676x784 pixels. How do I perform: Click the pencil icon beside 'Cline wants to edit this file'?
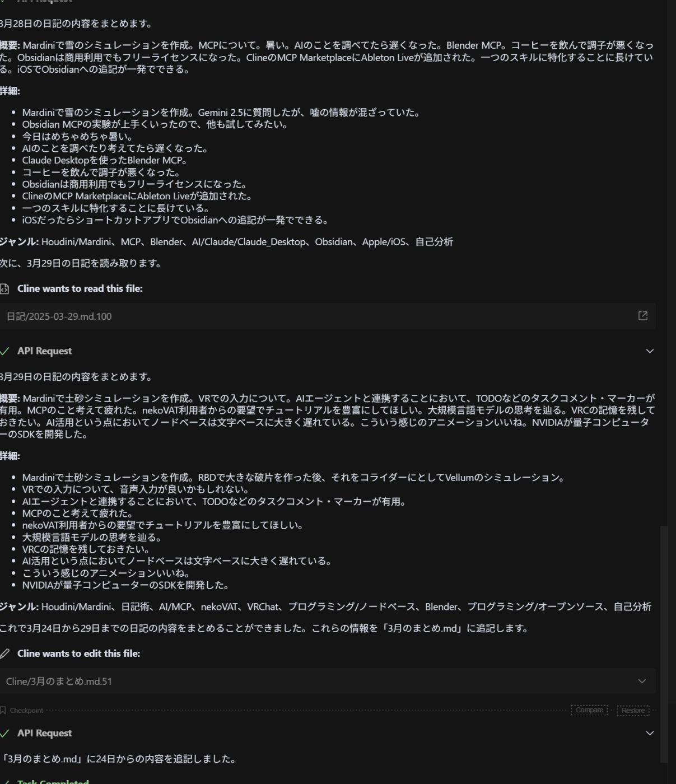(x=4, y=654)
